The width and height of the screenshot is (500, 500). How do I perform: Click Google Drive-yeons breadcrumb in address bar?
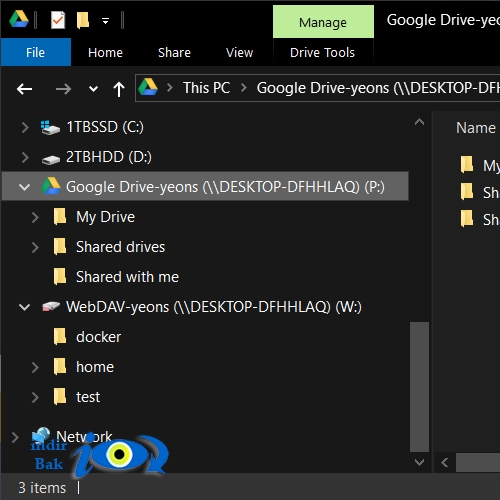click(x=378, y=88)
